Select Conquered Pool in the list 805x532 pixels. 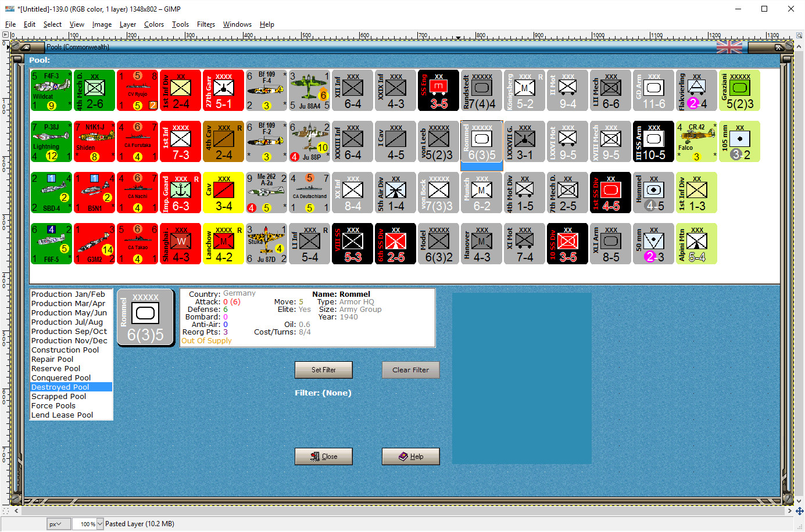pos(61,378)
